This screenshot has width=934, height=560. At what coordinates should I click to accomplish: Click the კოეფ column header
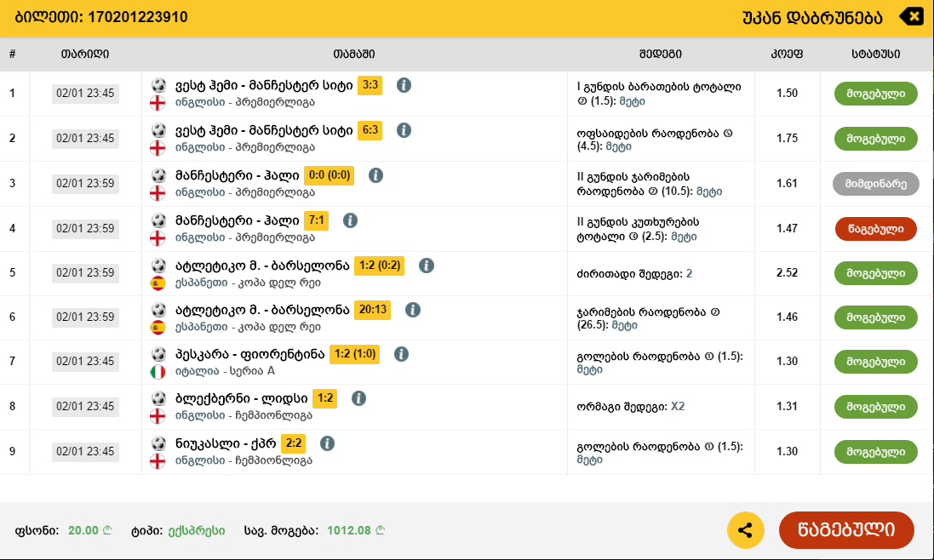click(x=787, y=54)
